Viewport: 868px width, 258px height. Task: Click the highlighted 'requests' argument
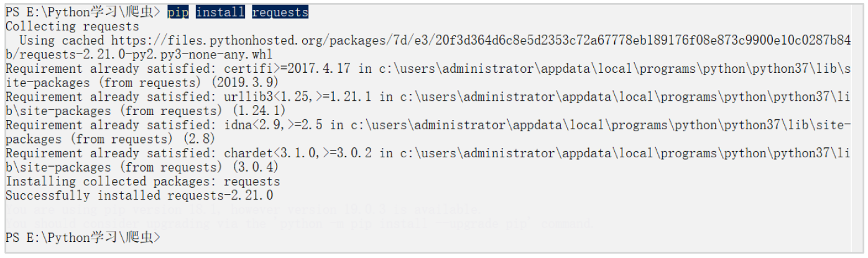coord(280,12)
